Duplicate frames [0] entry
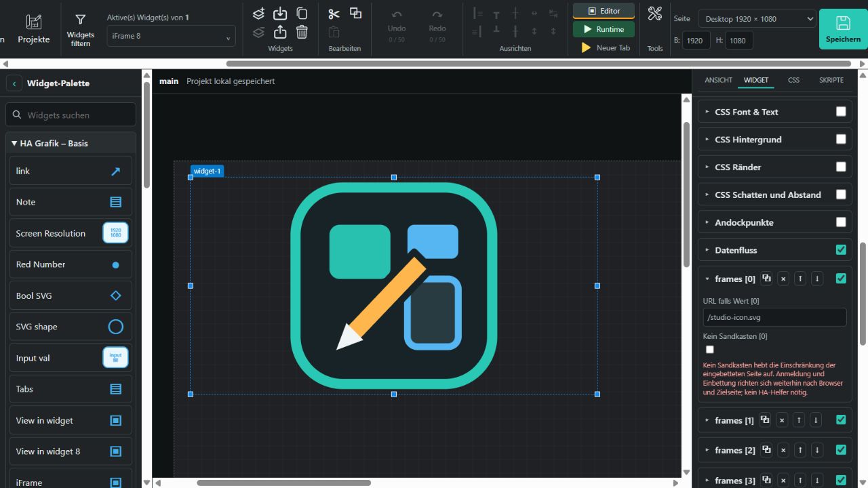The width and height of the screenshot is (868, 488). coord(766,278)
